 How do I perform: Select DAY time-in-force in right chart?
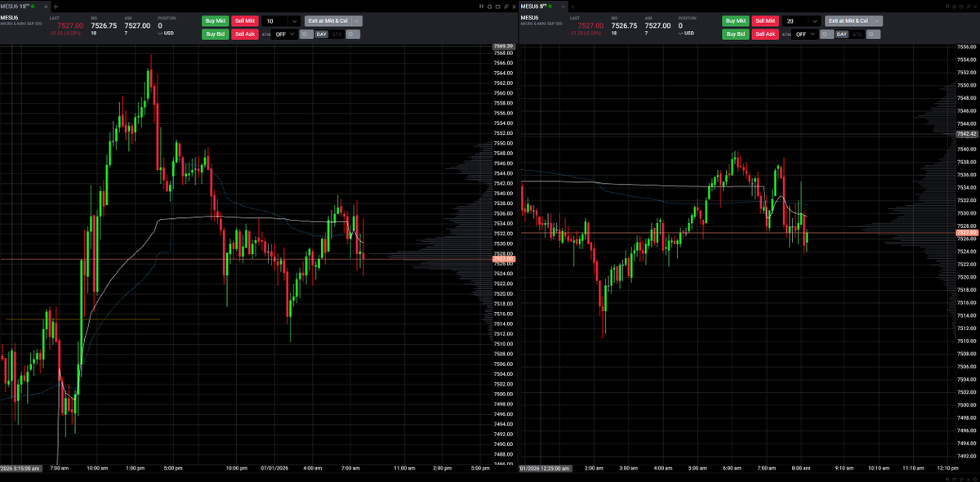(x=842, y=34)
